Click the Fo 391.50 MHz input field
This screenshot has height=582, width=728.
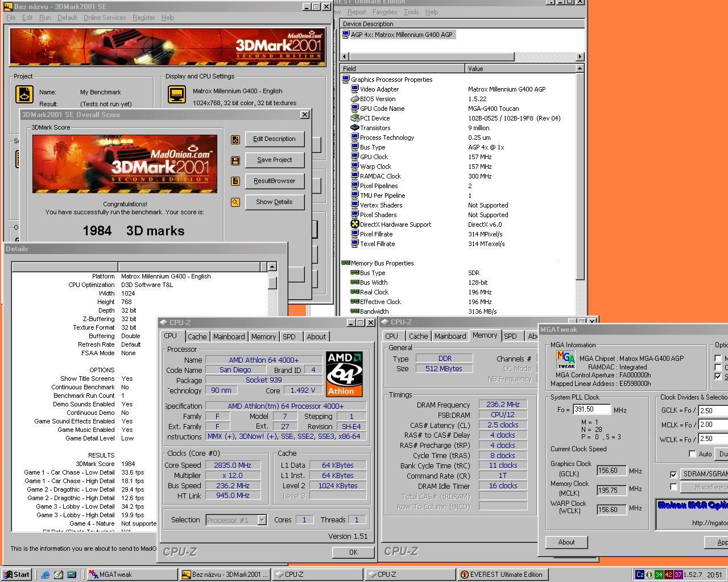coord(591,409)
